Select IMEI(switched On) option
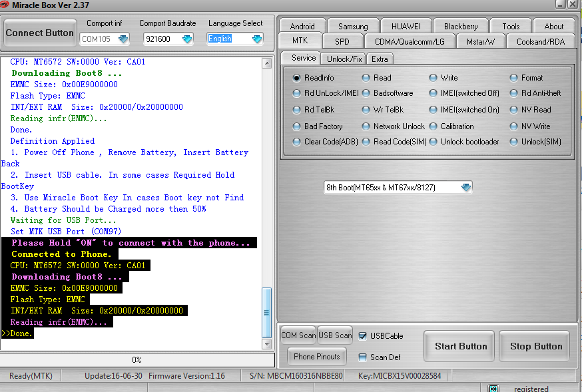The width and height of the screenshot is (582, 392). tap(433, 110)
